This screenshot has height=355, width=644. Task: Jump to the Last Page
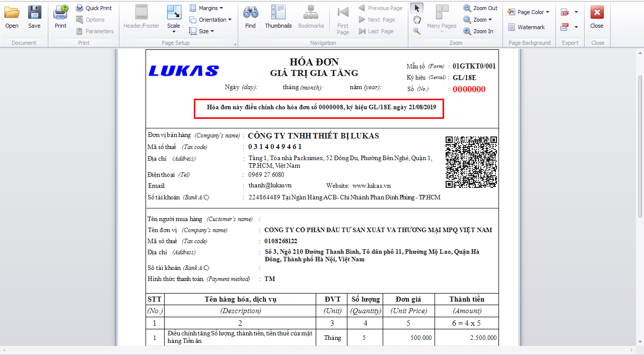click(x=376, y=31)
